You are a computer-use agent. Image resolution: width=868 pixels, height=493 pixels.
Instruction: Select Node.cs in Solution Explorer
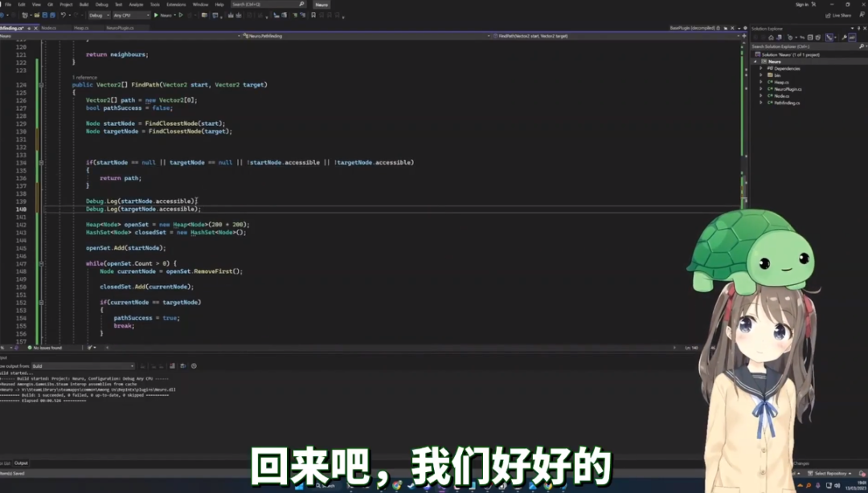(x=781, y=96)
